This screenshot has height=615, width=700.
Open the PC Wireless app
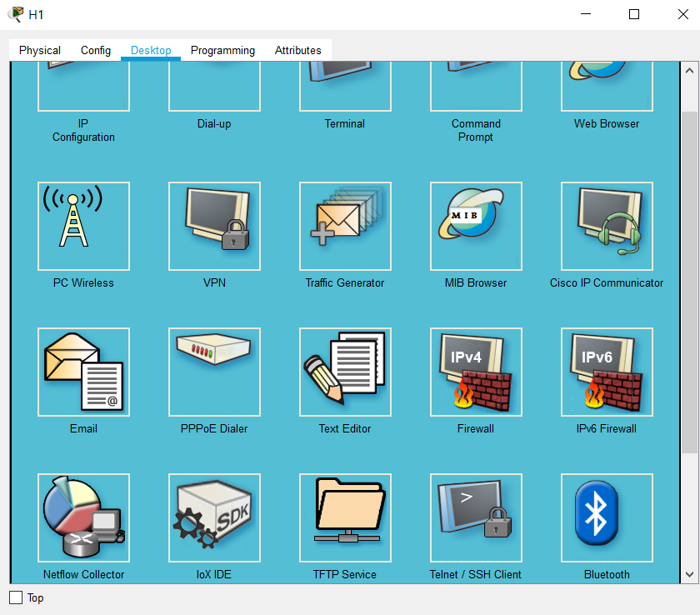pyautogui.click(x=83, y=227)
